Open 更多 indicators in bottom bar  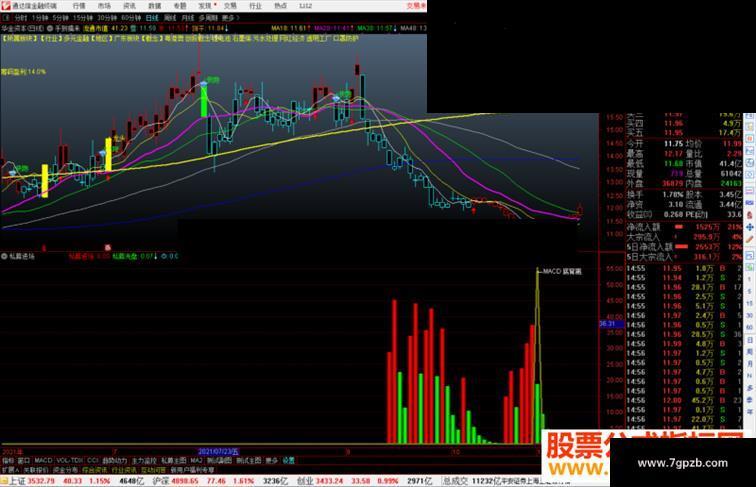click(x=272, y=461)
